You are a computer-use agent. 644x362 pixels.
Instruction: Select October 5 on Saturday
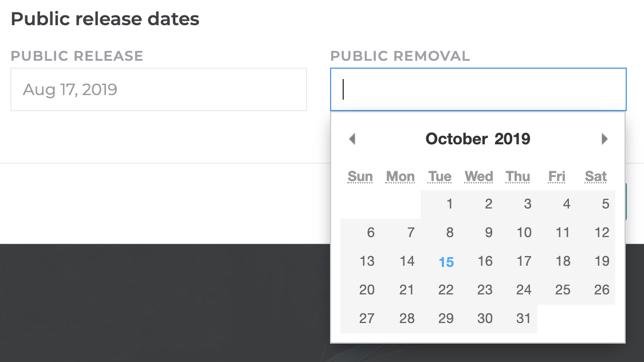[606, 204]
